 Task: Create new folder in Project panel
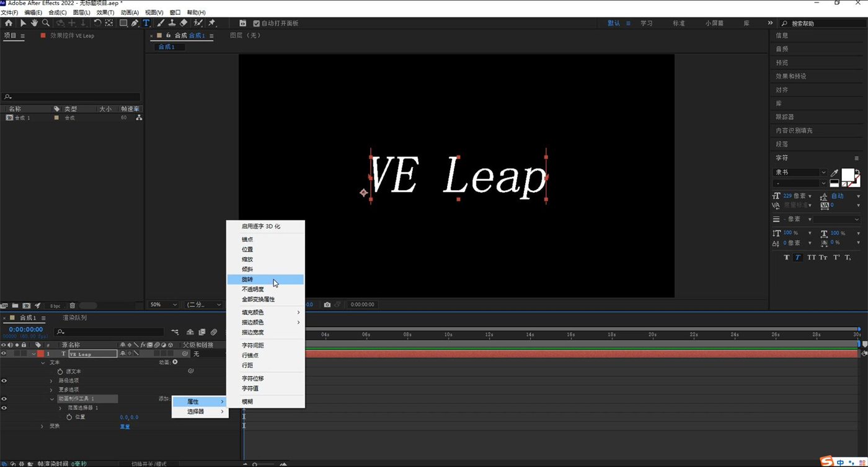(15, 305)
